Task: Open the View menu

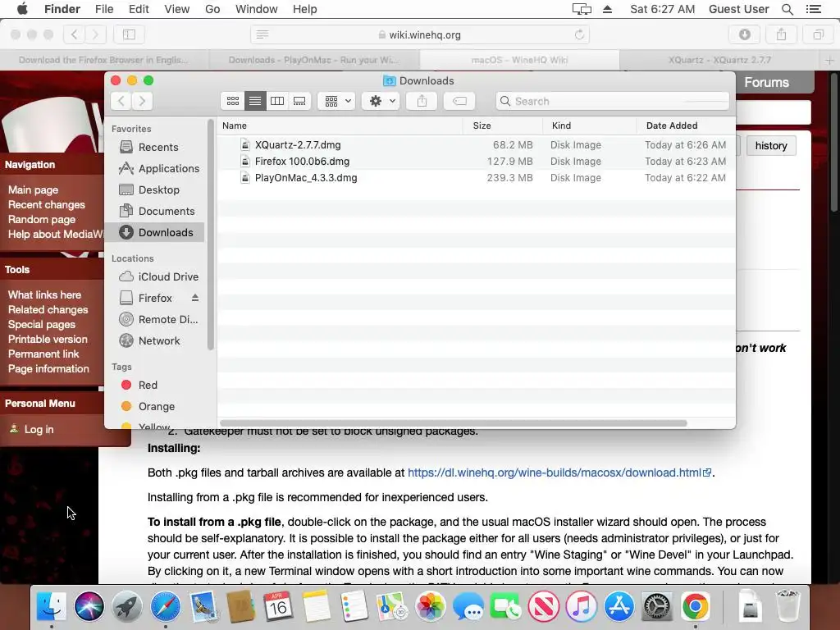Action: (177, 9)
